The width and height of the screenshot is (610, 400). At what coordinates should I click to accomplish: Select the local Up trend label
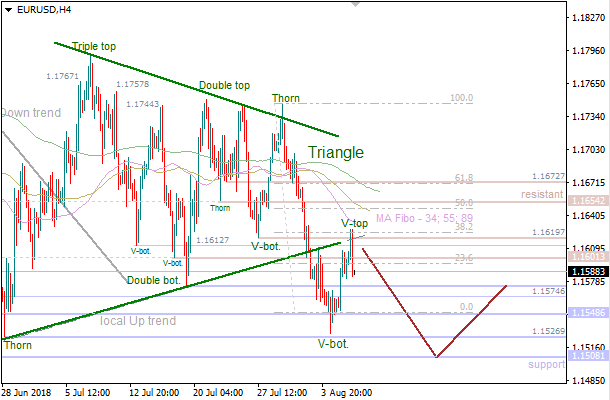point(138,321)
